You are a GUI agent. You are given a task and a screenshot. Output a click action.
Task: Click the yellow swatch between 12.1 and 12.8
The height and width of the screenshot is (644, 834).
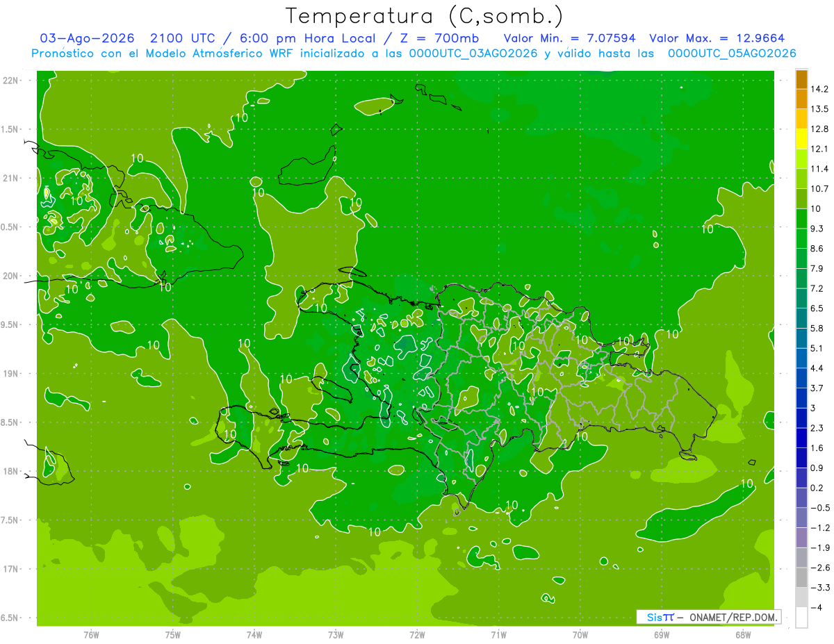tap(801, 139)
